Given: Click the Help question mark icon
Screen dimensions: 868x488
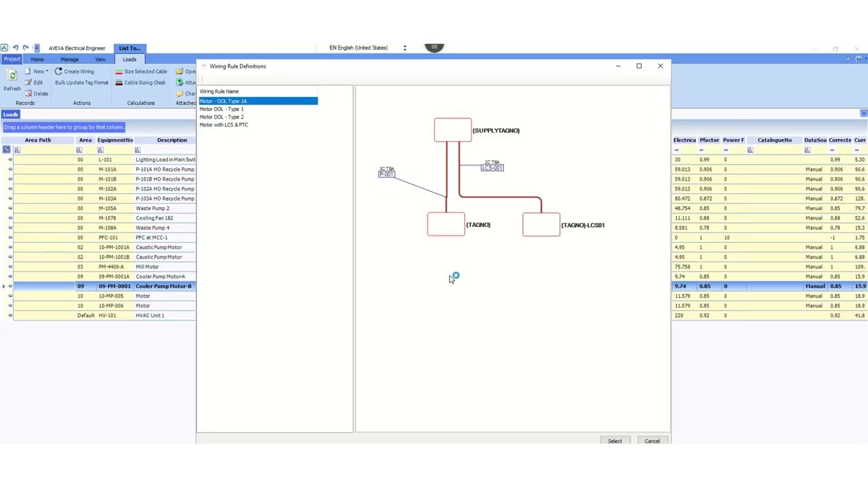Looking at the screenshot, I should coord(859,59).
